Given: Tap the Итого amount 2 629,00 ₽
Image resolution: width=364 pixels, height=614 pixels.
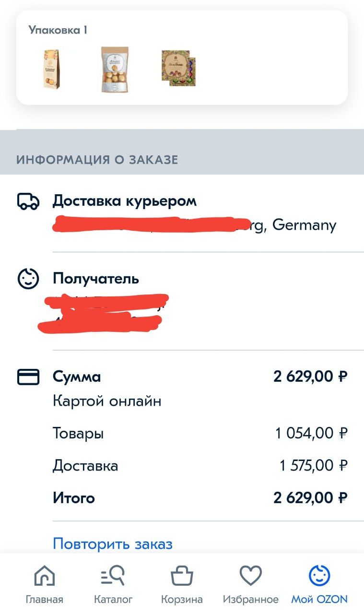Looking at the screenshot, I should click(x=311, y=498).
